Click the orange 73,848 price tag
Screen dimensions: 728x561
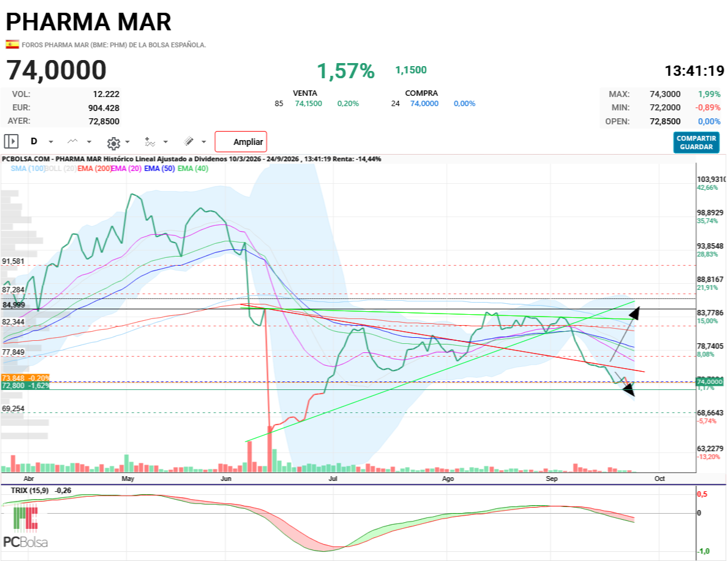pos(25,378)
